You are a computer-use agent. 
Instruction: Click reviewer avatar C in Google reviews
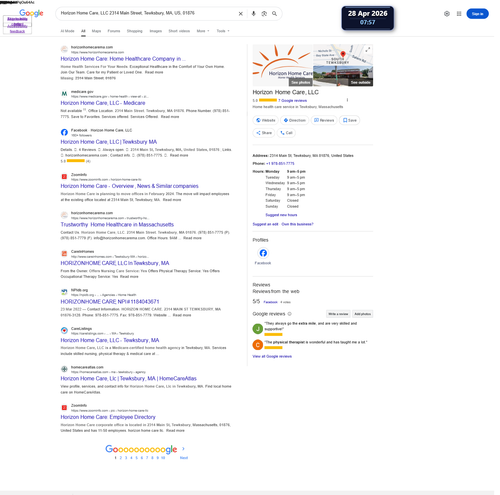[258, 345]
